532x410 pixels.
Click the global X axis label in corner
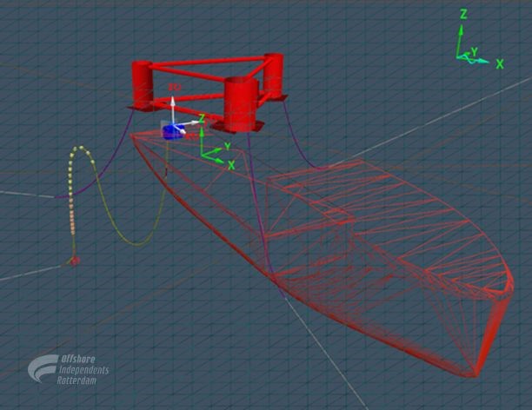pyautogui.click(x=500, y=64)
